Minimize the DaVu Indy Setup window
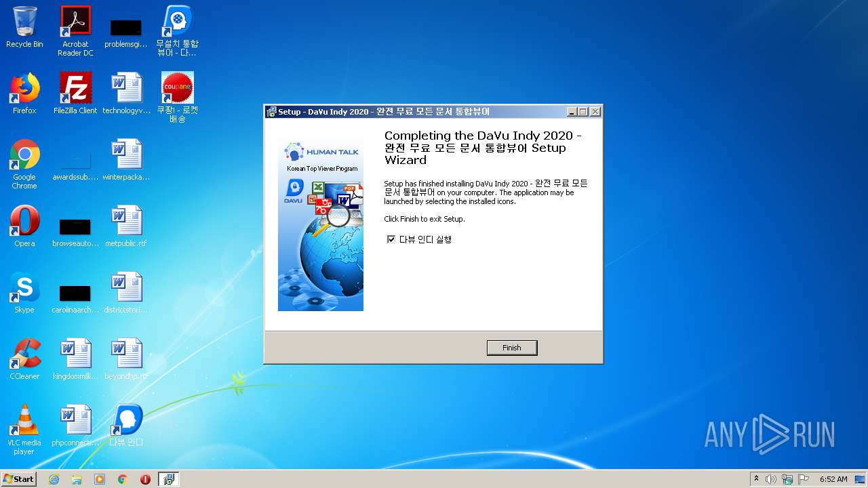Image resolution: width=868 pixels, height=488 pixels. click(572, 112)
